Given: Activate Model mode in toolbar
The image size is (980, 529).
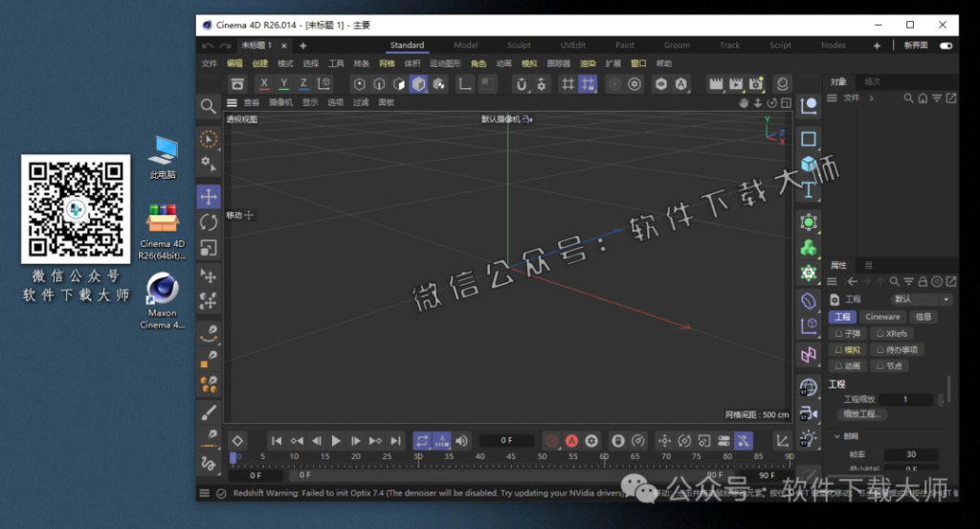Looking at the screenshot, I should click(x=419, y=83).
